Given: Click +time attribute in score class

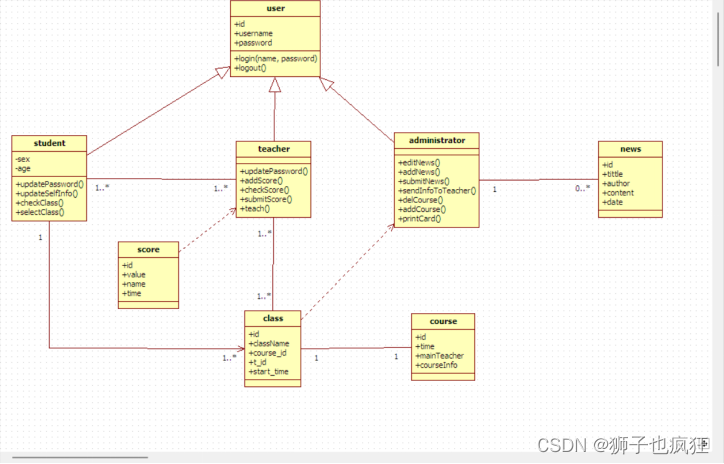Looking at the screenshot, I should point(132,293).
